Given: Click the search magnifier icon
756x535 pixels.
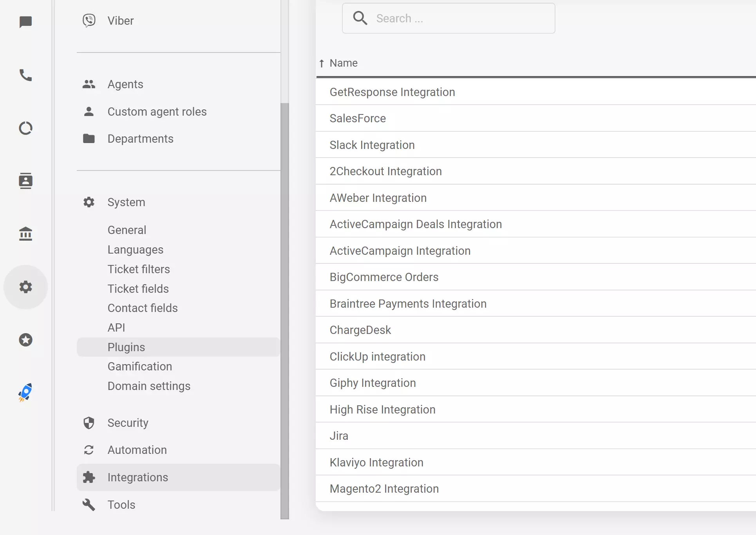Looking at the screenshot, I should [x=360, y=18].
